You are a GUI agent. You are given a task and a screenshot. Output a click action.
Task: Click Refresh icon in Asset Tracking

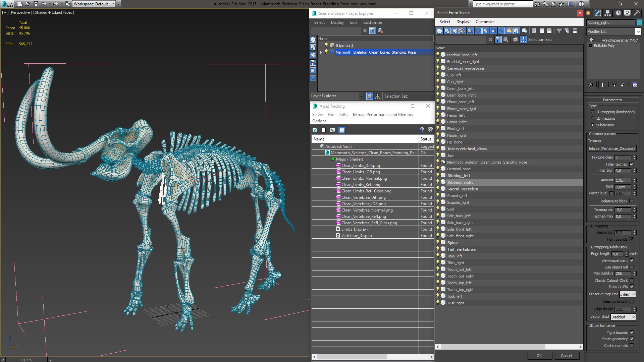(x=315, y=130)
